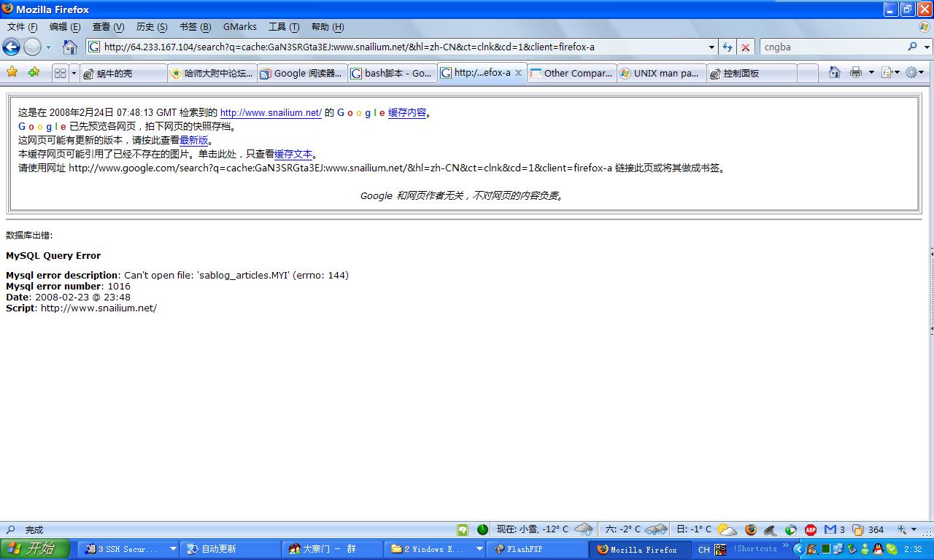Click the green circle status bar icon
The height and width of the screenshot is (560, 934).
482,530
